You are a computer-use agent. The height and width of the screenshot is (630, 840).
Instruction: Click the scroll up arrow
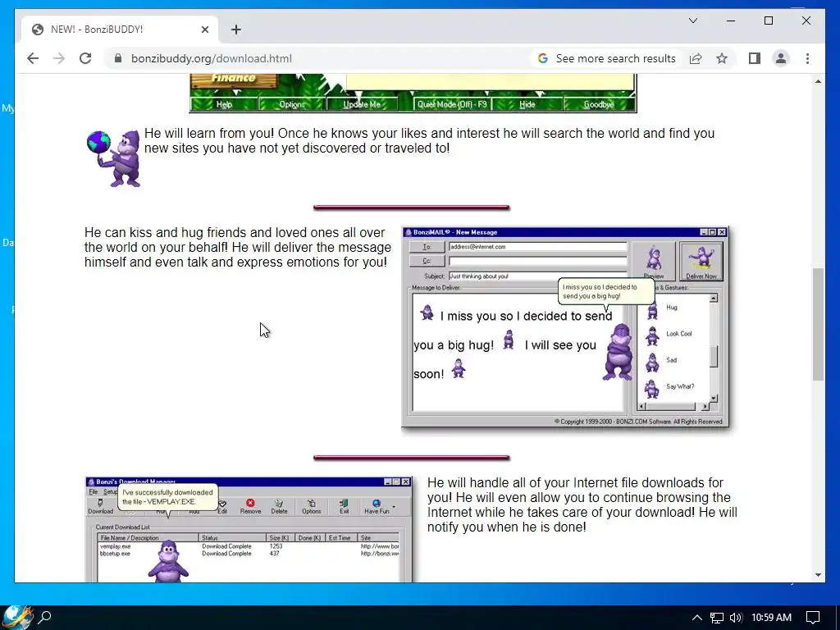pyautogui.click(x=818, y=81)
